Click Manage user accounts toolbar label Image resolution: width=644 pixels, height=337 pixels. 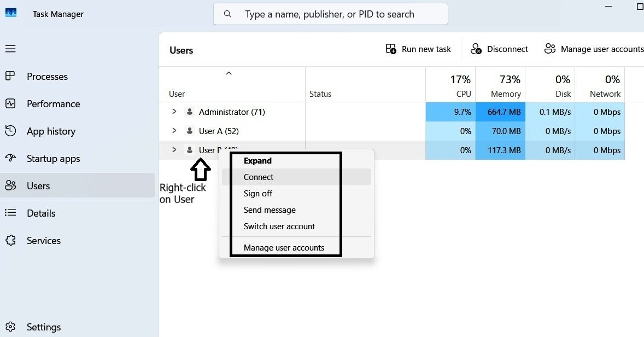click(x=602, y=49)
